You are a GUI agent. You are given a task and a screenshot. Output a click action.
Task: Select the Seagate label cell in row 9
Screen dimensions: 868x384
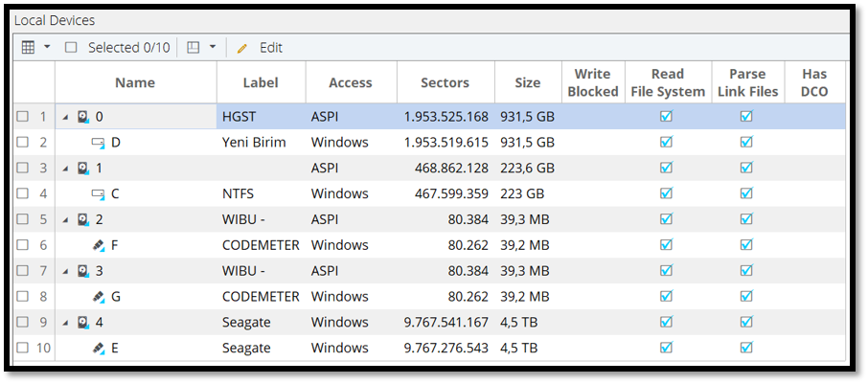246,323
